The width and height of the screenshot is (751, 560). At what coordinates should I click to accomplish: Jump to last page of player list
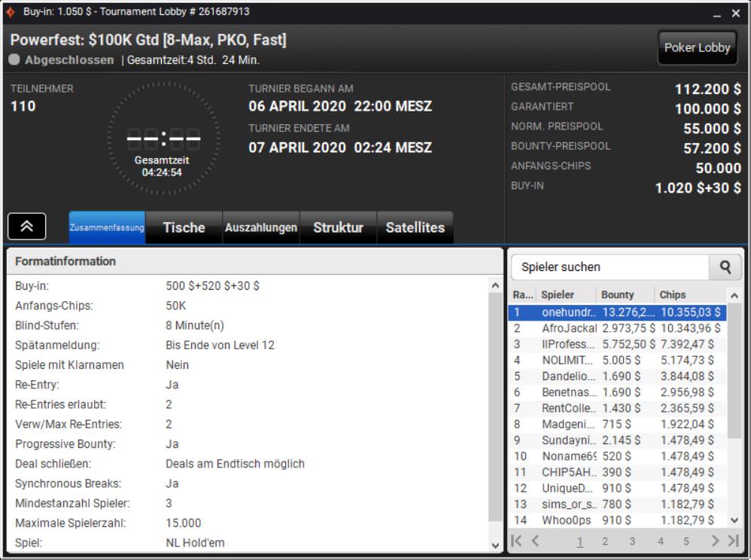click(x=733, y=540)
